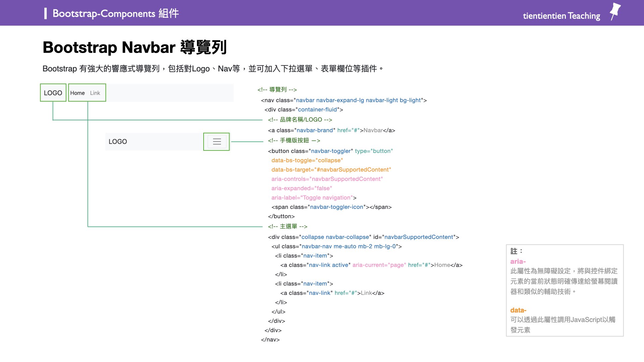The image size is (644, 362).
Task: Click the navbar-toggler-icon span in the code
Action: (336, 207)
